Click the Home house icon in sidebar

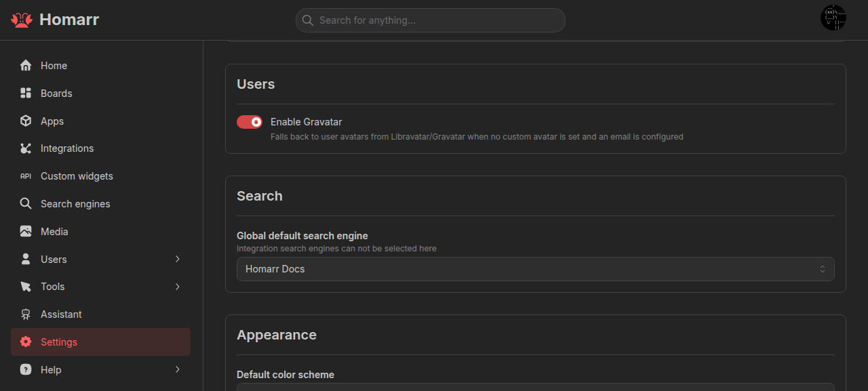pos(26,66)
